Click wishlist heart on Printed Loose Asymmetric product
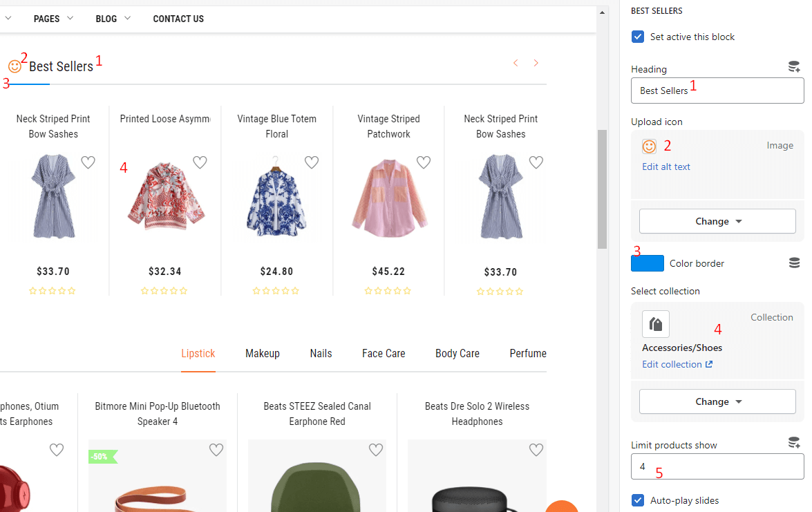This screenshot has width=812, height=512. tap(200, 162)
